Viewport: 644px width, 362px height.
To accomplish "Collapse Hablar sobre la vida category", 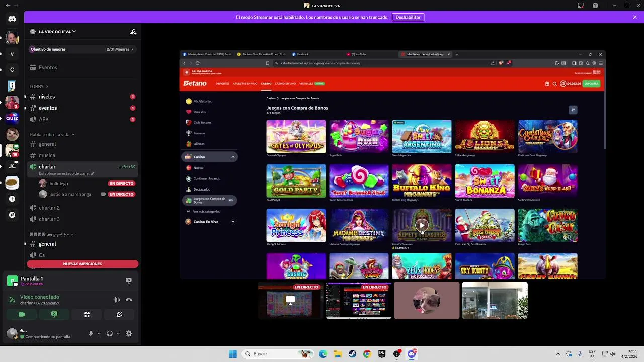I will click(52, 135).
